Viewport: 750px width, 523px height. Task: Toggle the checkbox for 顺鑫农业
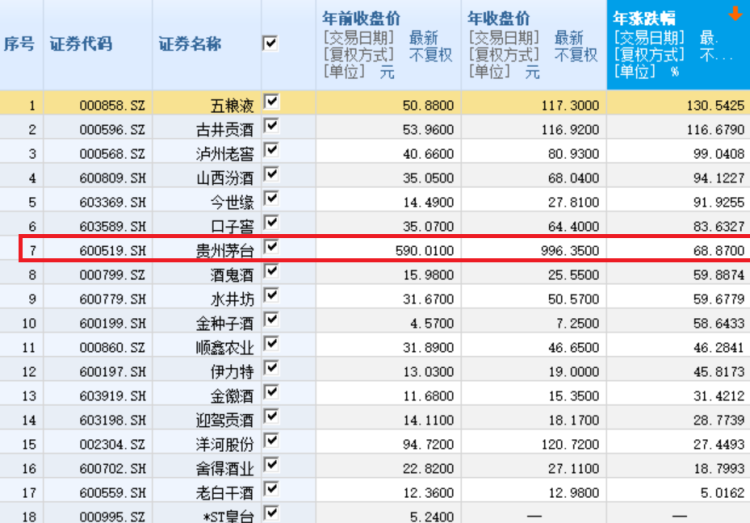pyautogui.click(x=271, y=344)
